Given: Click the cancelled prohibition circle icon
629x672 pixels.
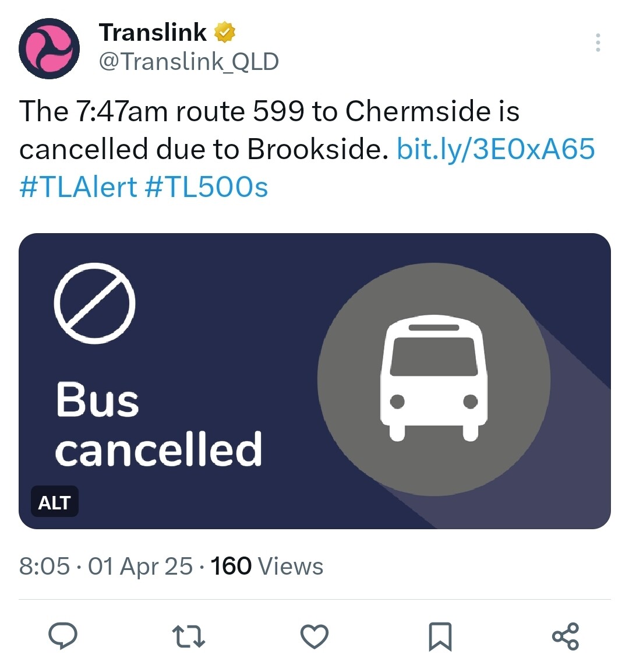Looking at the screenshot, I should 94,302.
